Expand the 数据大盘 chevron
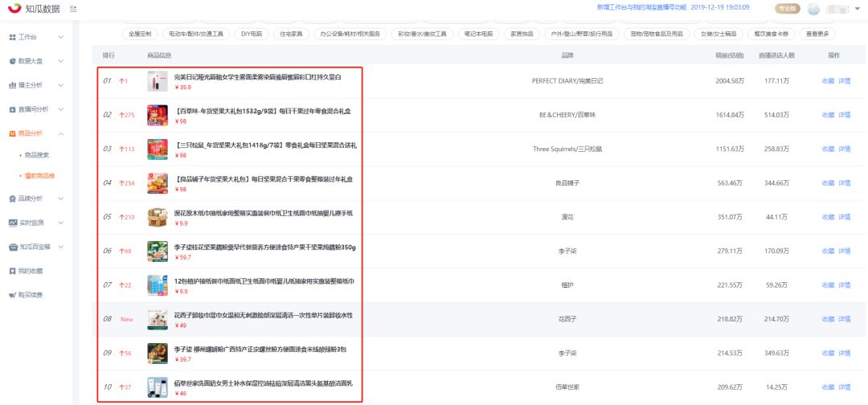The height and width of the screenshot is (405, 868). pos(61,61)
